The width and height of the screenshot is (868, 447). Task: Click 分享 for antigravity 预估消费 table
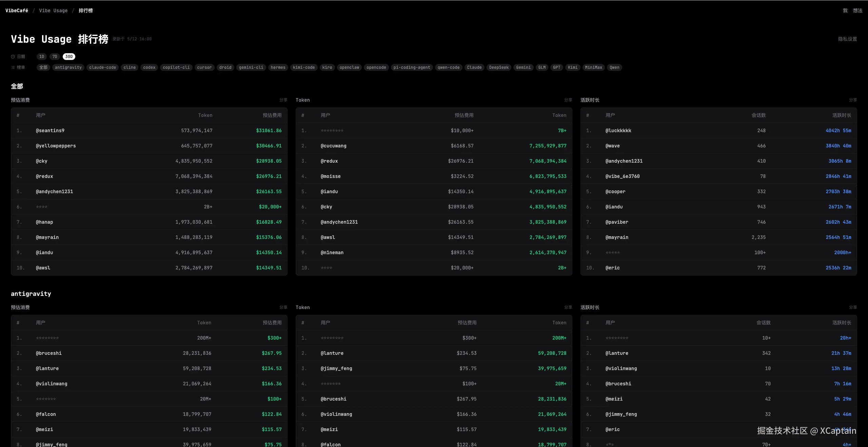coord(283,307)
